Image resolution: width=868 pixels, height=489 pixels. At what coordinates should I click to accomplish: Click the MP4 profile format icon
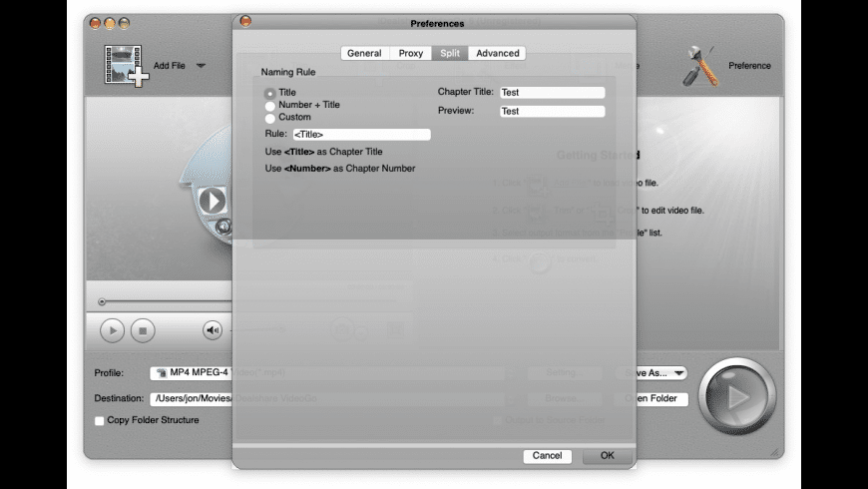(x=162, y=372)
